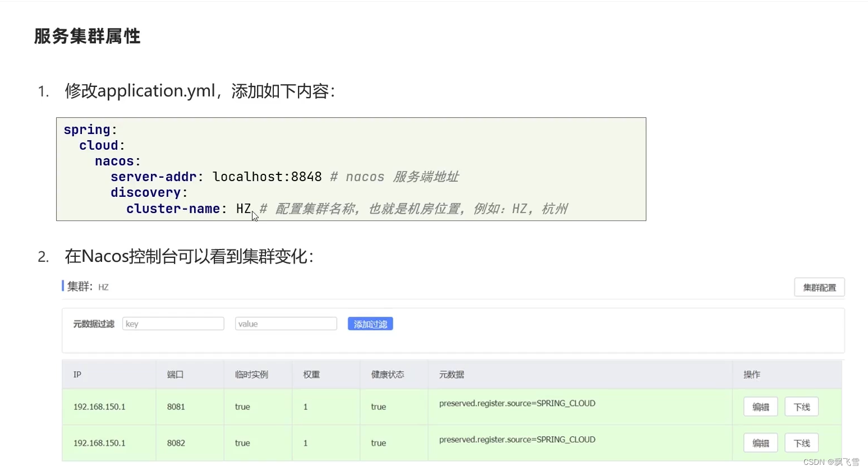The width and height of the screenshot is (868, 471).
Task: Click the 元数据过滤 label
Action: tap(94, 324)
